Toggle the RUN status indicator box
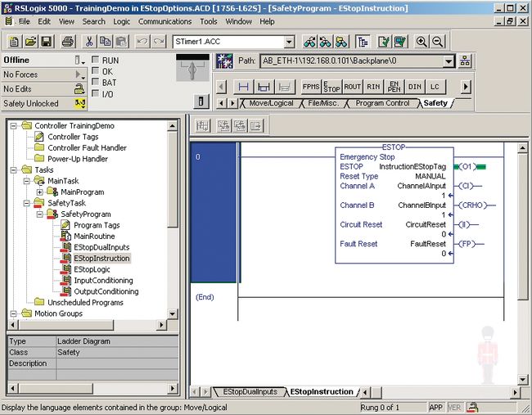Screen dimensions: 532x415 tap(96, 60)
